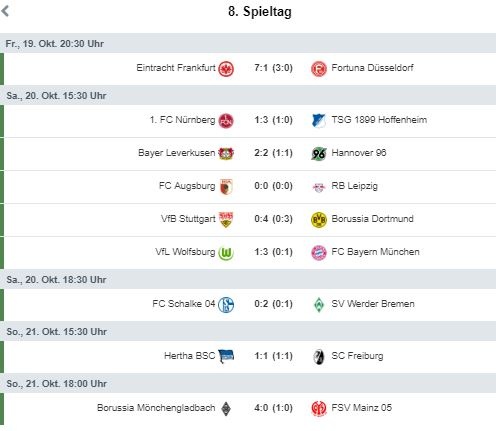
Task: Open the 7:1 (3:0) match result
Action: coord(273,68)
